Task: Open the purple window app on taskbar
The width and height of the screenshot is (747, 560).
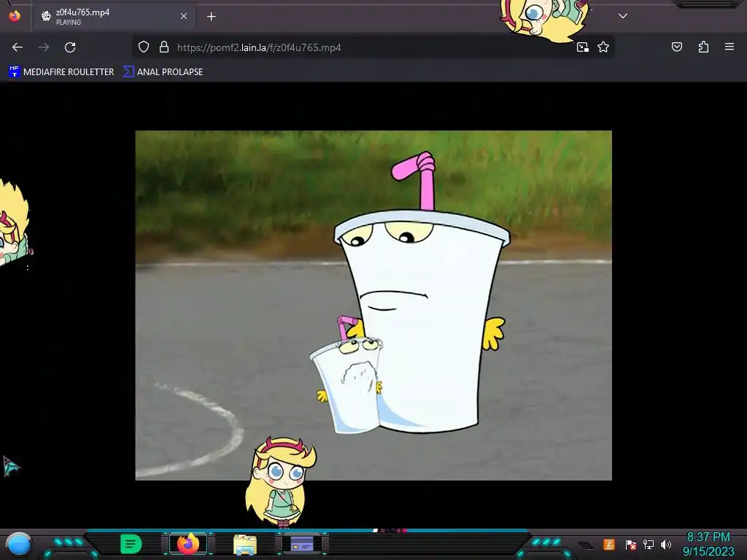Action: [x=302, y=544]
